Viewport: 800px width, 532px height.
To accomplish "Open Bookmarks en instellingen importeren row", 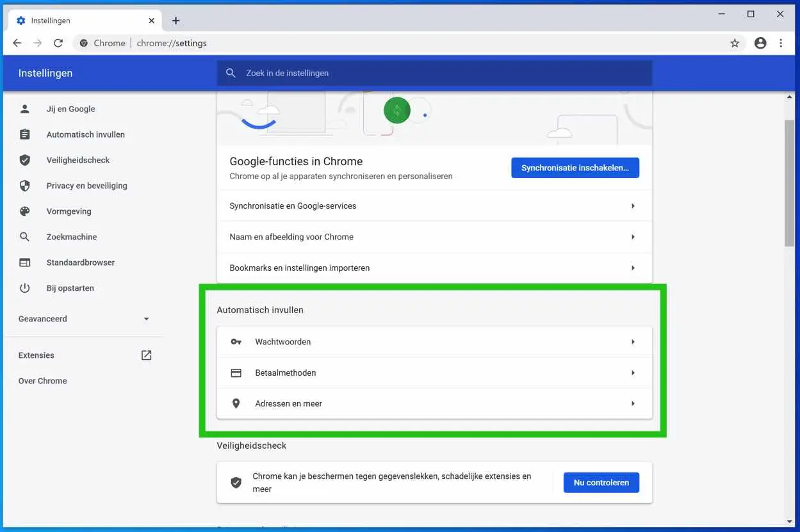I will click(434, 268).
